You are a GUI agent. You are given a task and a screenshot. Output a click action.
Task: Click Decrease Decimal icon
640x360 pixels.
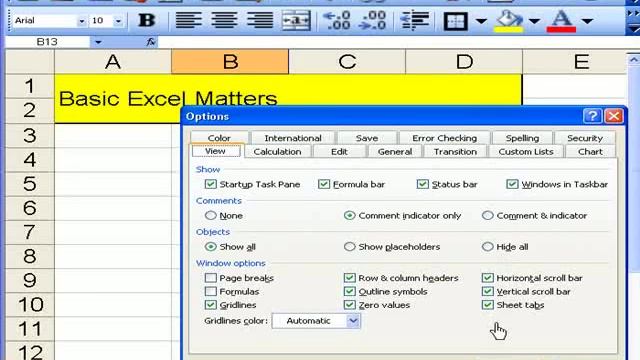click(x=372, y=20)
